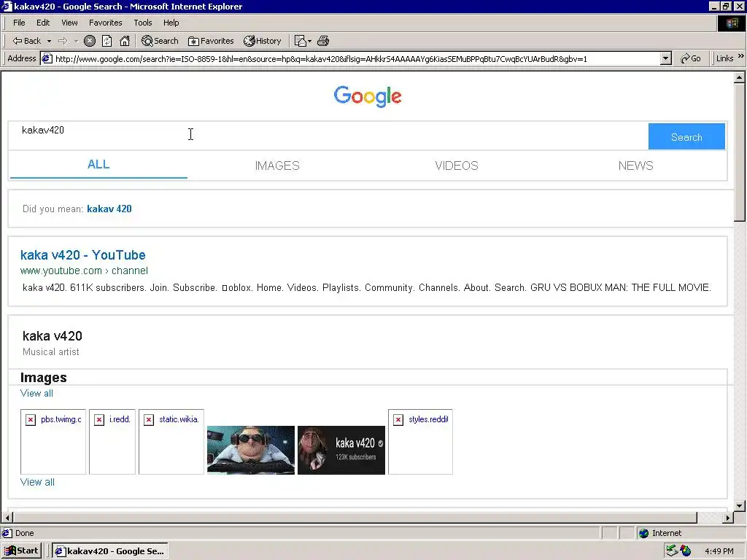Click the MSN Messenger tray icon

pyautogui.click(x=686, y=551)
